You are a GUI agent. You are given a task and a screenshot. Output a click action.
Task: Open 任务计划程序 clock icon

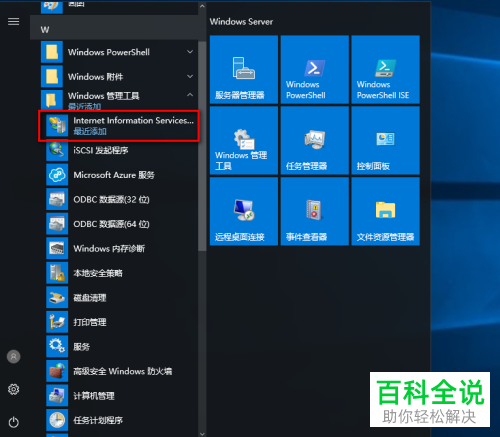point(57,420)
